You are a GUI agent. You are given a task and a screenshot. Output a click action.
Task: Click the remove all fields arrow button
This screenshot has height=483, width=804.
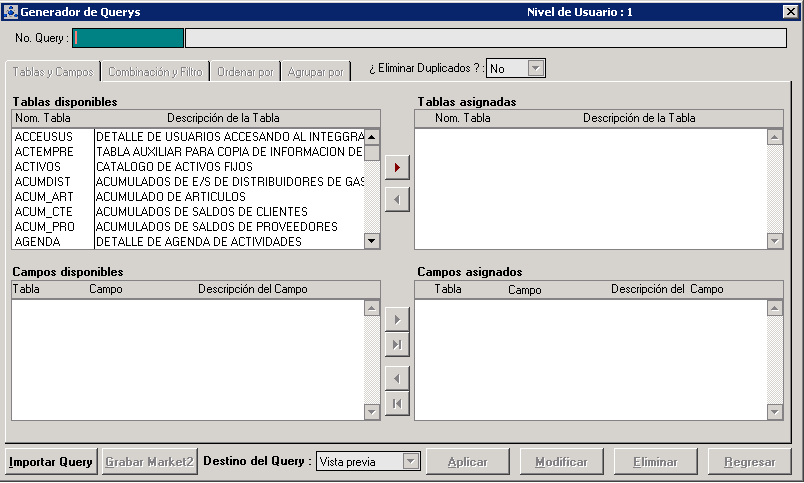[397, 404]
